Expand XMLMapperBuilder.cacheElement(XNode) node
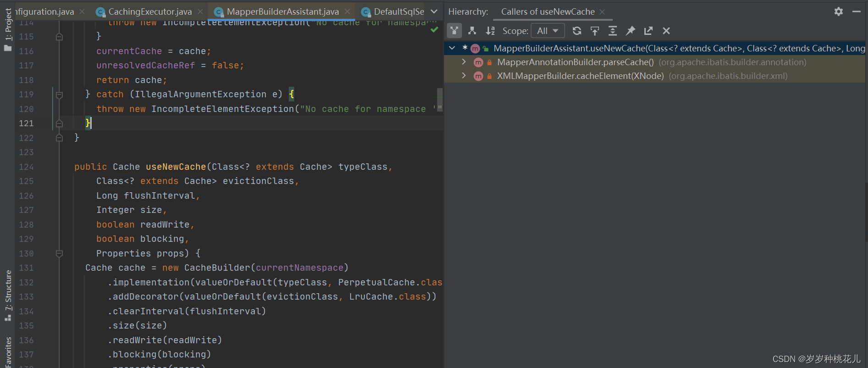 coord(464,76)
